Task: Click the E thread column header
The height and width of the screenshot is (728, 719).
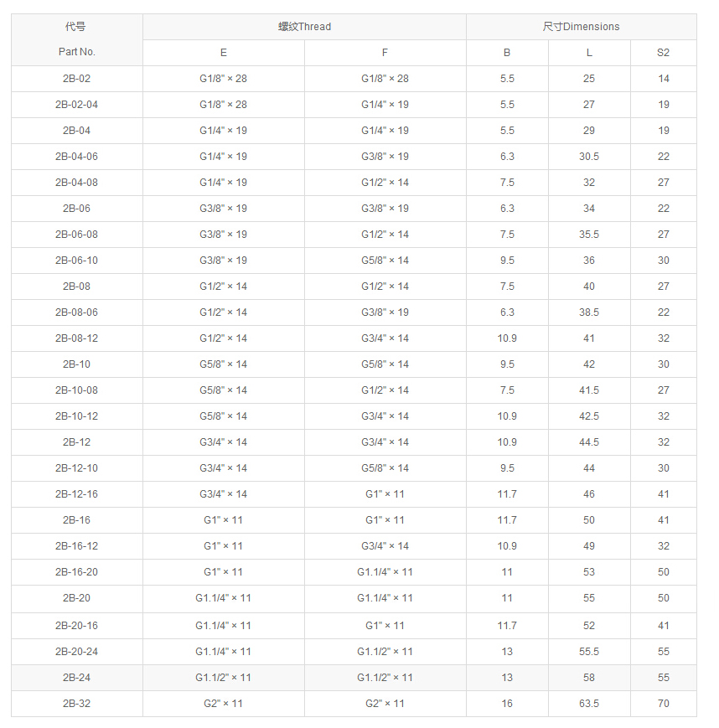Action: 223,53
